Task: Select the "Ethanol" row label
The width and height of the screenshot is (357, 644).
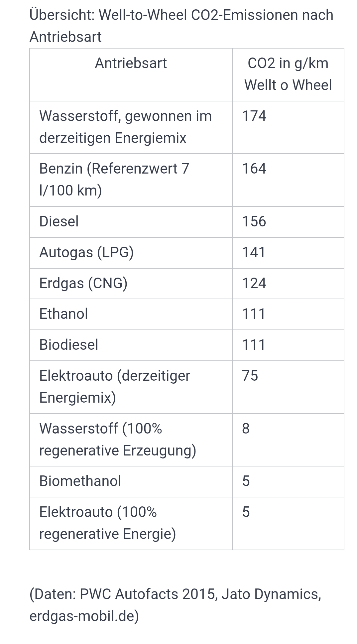Action: coord(63,314)
